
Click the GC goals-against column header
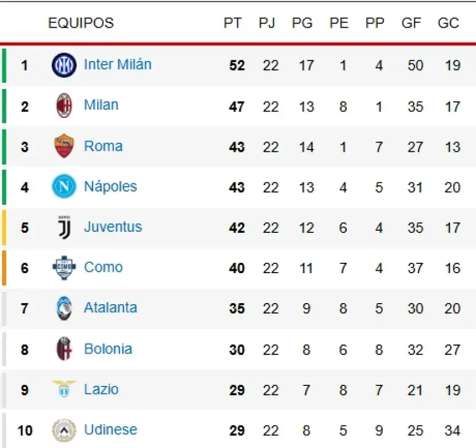[x=448, y=23]
